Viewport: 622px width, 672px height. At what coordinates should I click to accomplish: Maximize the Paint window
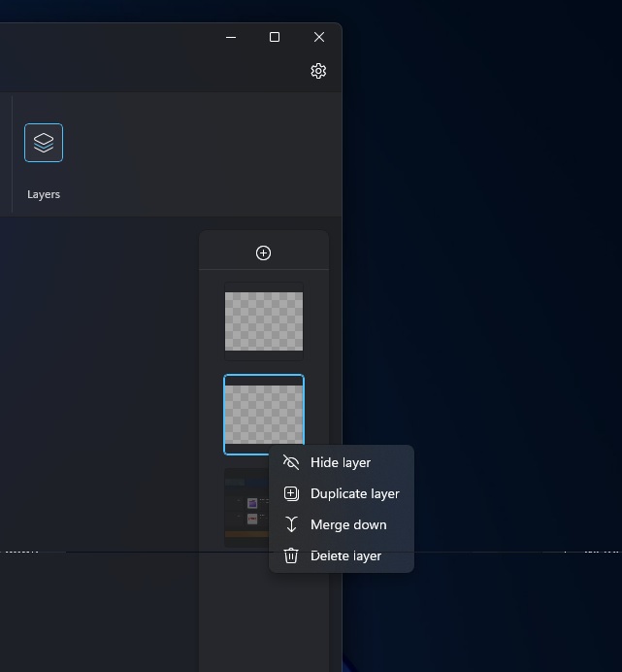click(275, 37)
